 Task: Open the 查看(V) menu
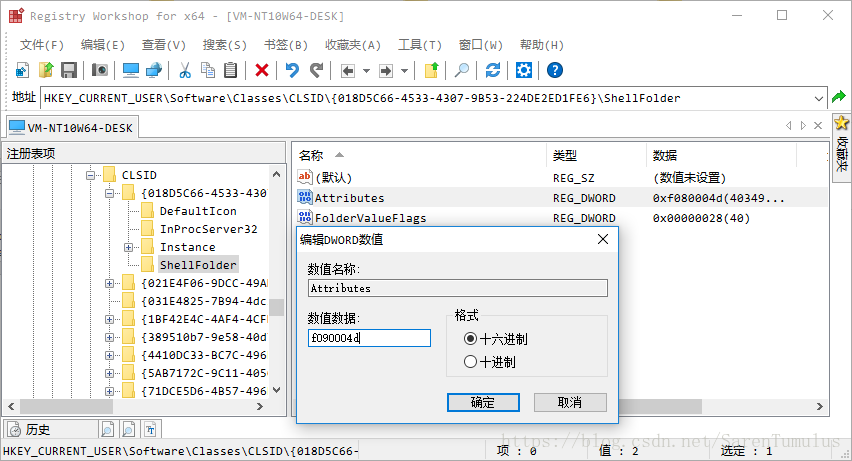164,45
